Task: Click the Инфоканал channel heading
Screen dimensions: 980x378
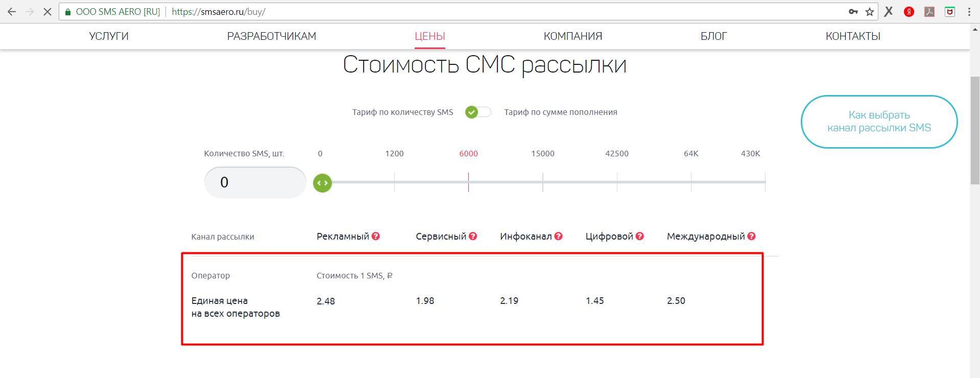Action: 525,236
